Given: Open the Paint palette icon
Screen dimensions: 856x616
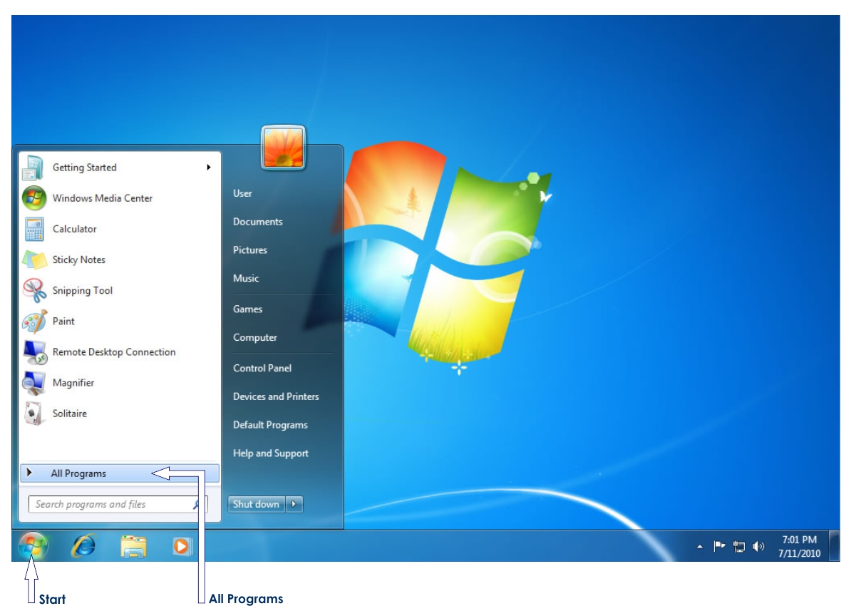Looking at the screenshot, I should point(33,322).
